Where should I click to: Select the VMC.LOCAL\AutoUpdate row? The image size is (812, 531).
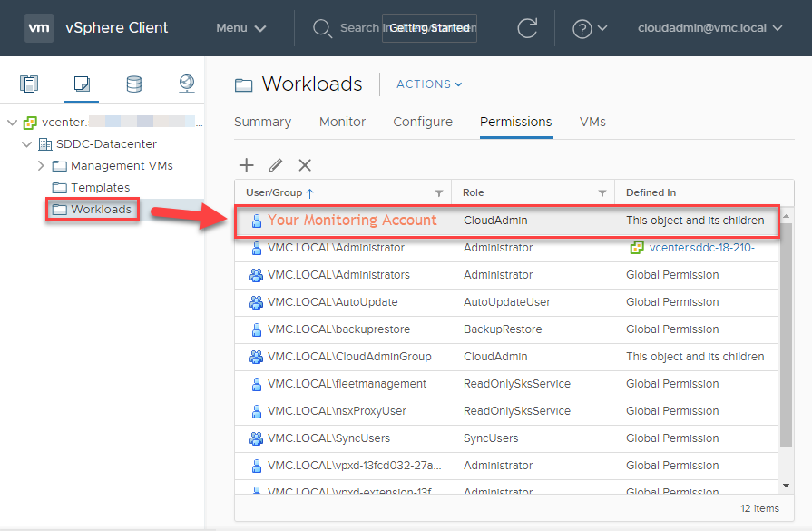(506, 302)
